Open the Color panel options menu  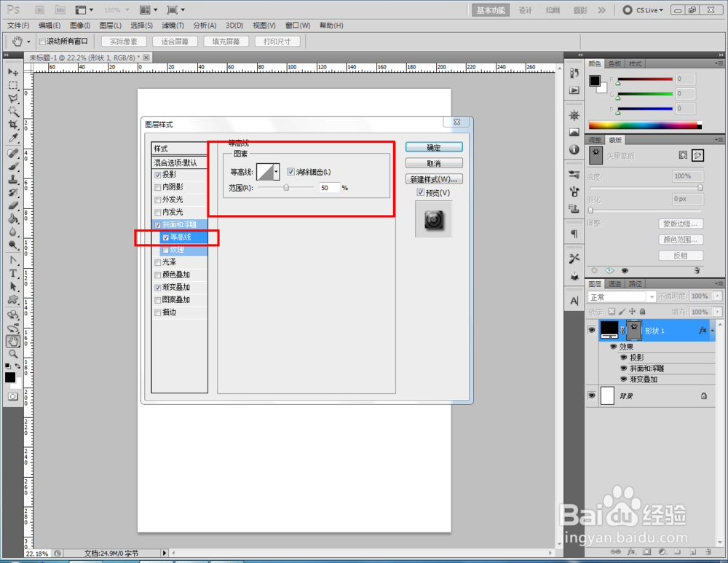(719, 63)
